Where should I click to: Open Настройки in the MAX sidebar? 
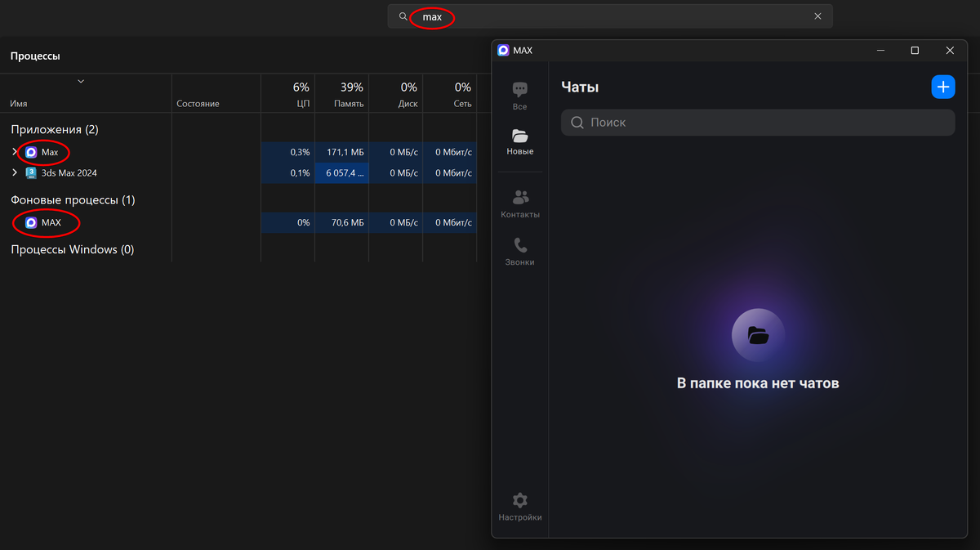520,507
